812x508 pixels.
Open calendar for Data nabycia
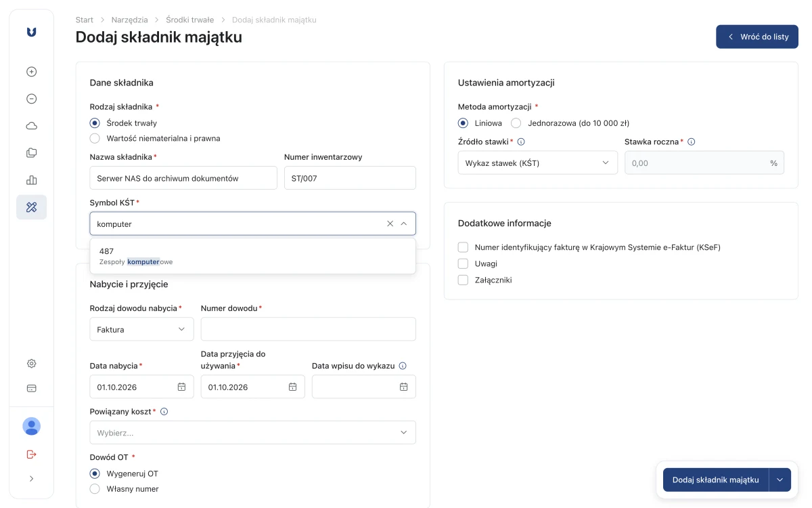coord(181,387)
